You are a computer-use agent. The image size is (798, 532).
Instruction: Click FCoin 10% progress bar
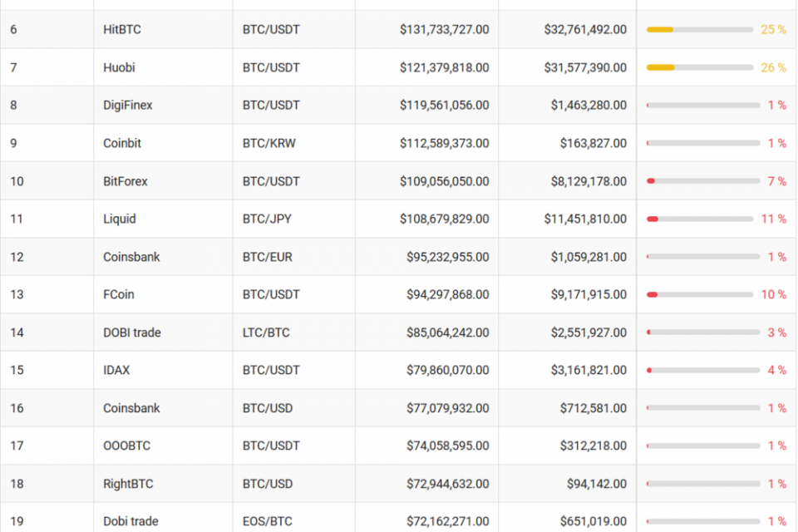point(700,295)
